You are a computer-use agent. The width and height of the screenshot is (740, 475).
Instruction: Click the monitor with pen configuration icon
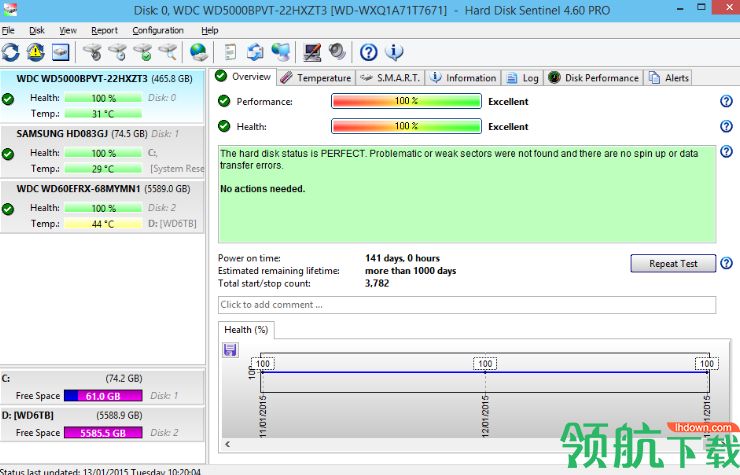[x=312, y=52]
